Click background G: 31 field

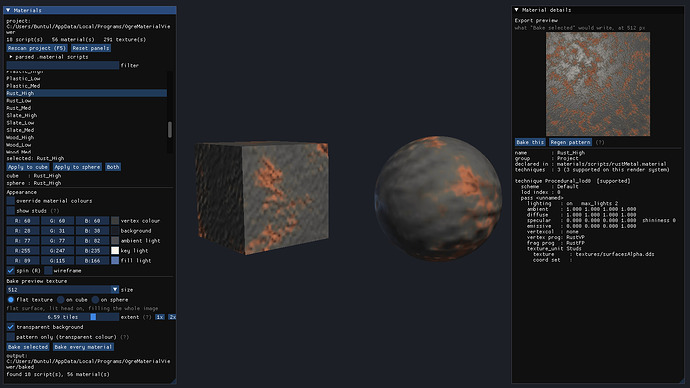coord(57,231)
